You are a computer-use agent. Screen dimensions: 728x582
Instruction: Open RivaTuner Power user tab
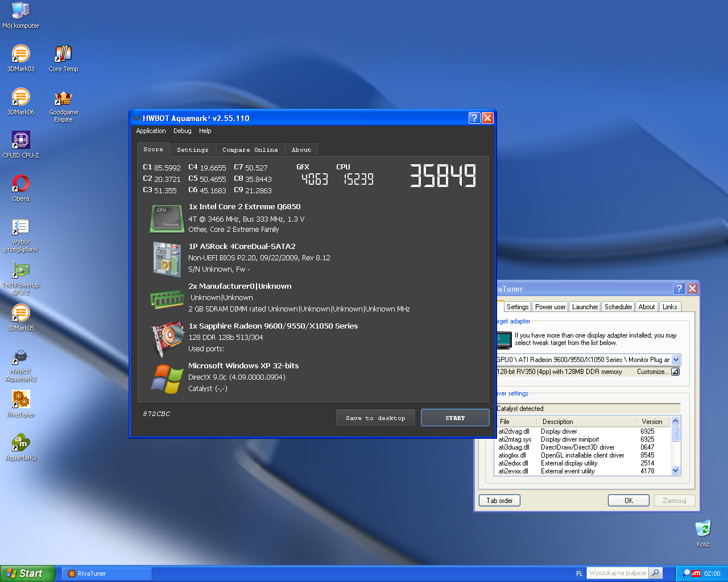pyautogui.click(x=551, y=307)
